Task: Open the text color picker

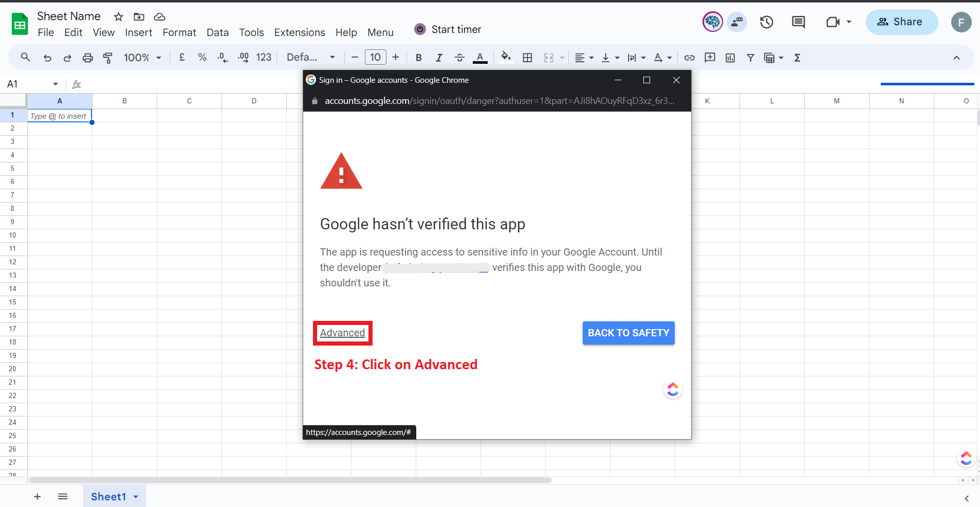Action: 480,58
